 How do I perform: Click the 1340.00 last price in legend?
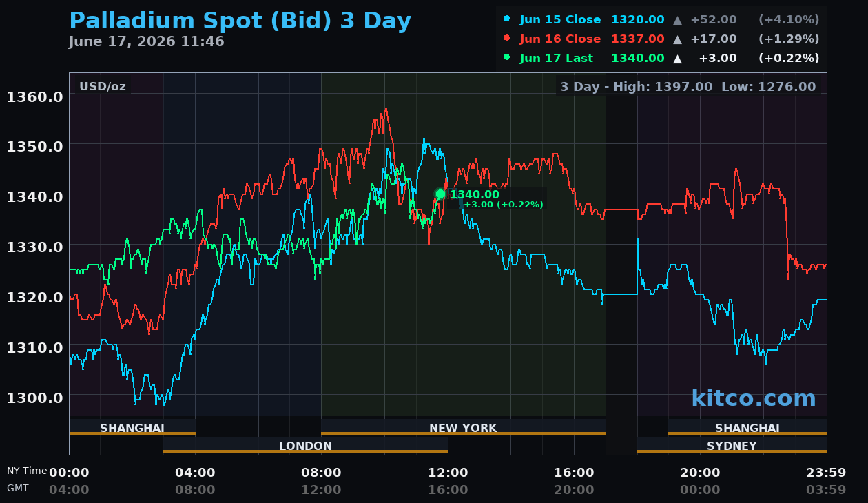(638, 58)
